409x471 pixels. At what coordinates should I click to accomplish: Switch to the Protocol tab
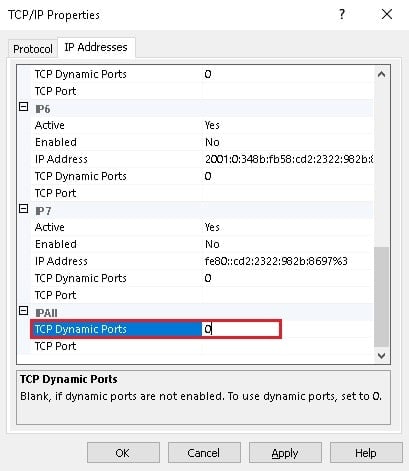point(33,49)
